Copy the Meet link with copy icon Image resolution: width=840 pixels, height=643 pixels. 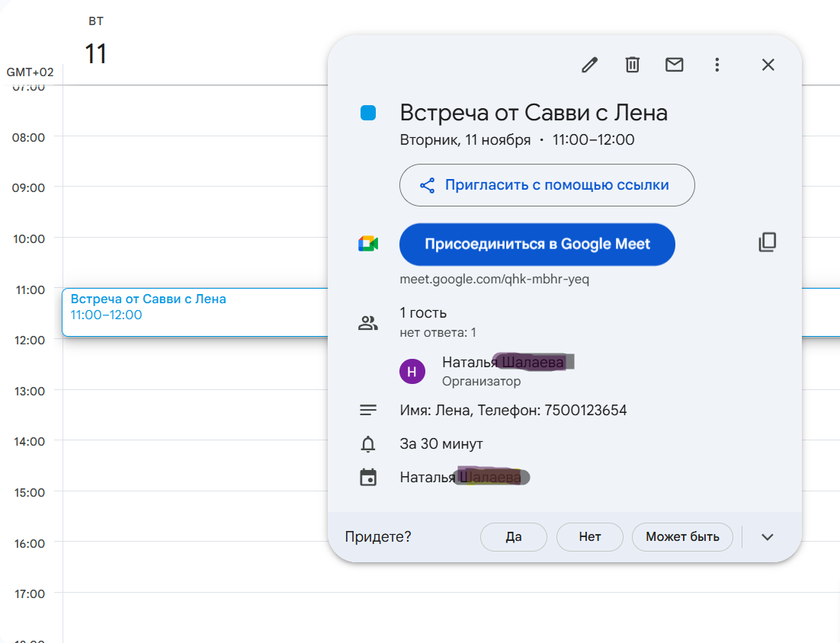pos(767,242)
